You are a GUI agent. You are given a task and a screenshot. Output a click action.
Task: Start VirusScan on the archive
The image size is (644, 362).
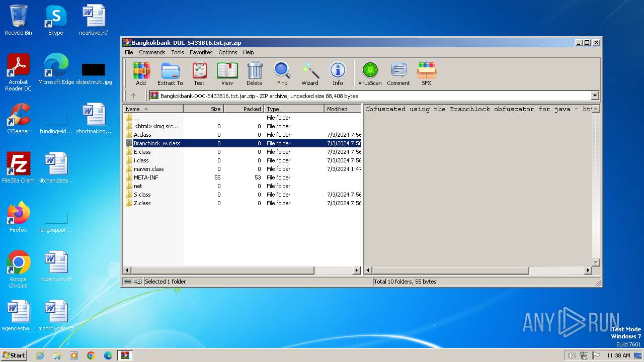(370, 74)
